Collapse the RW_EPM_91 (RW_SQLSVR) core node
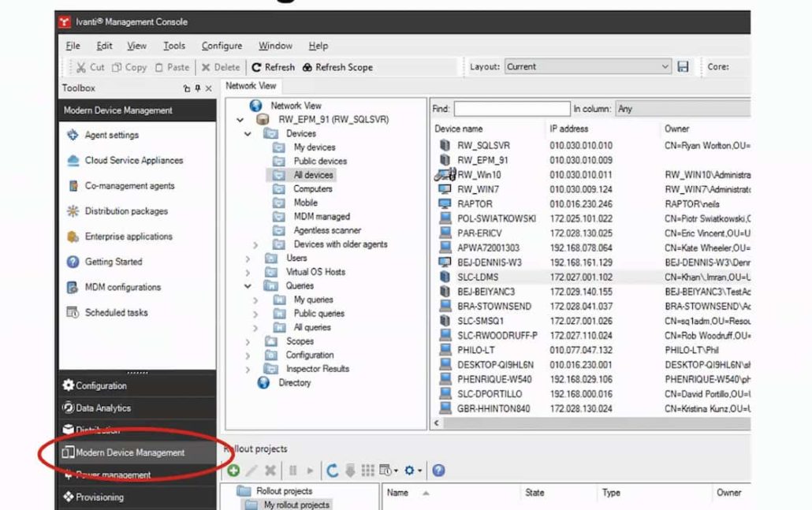This screenshot has width=812, height=510. pyautogui.click(x=240, y=120)
